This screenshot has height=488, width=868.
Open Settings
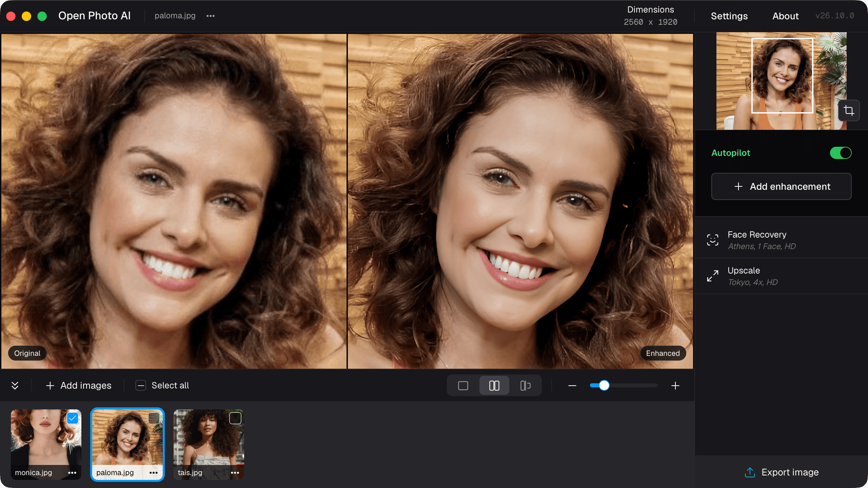[x=729, y=16]
